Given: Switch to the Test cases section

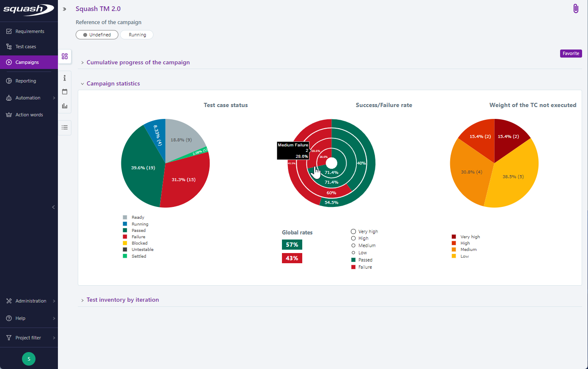Looking at the screenshot, I should 25,47.
